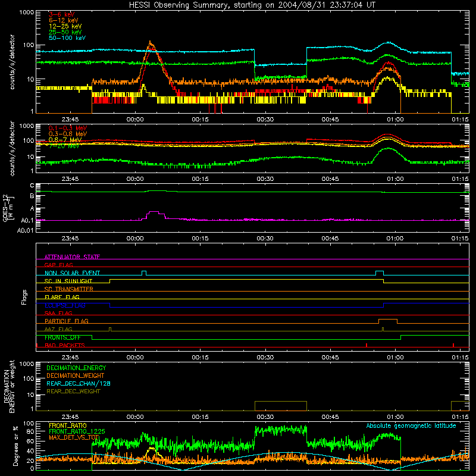Click the 0.1-0.3 MeV legend label

tap(68, 128)
